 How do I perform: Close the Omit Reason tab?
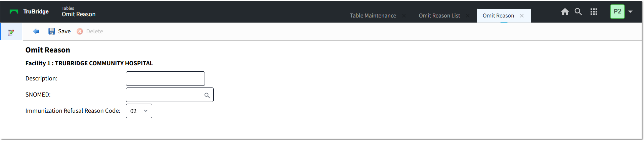pos(522,16)
